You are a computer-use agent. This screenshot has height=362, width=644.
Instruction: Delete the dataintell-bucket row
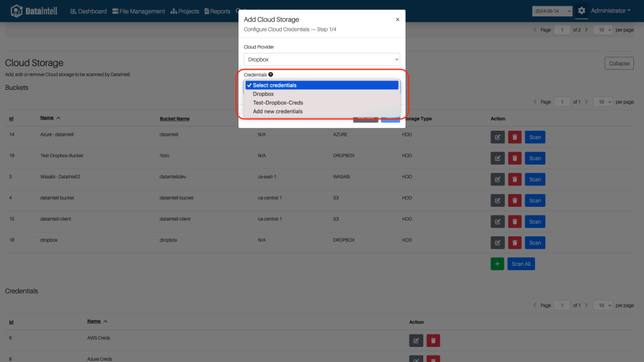[x=514, y=200]
